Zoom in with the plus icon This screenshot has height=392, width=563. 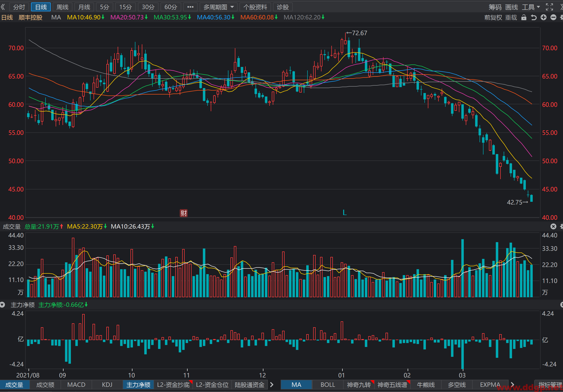544,17
